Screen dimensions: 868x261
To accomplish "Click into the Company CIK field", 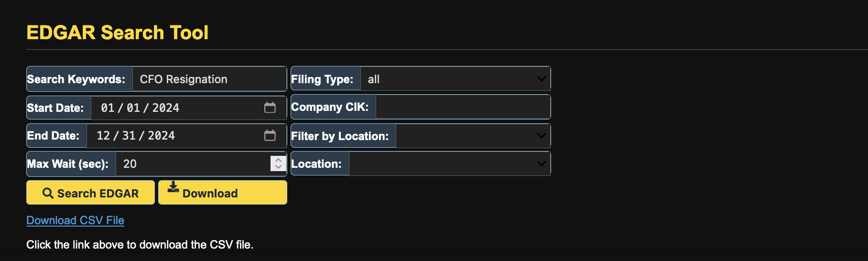I will pyautogui.click(x=462, y=107).
